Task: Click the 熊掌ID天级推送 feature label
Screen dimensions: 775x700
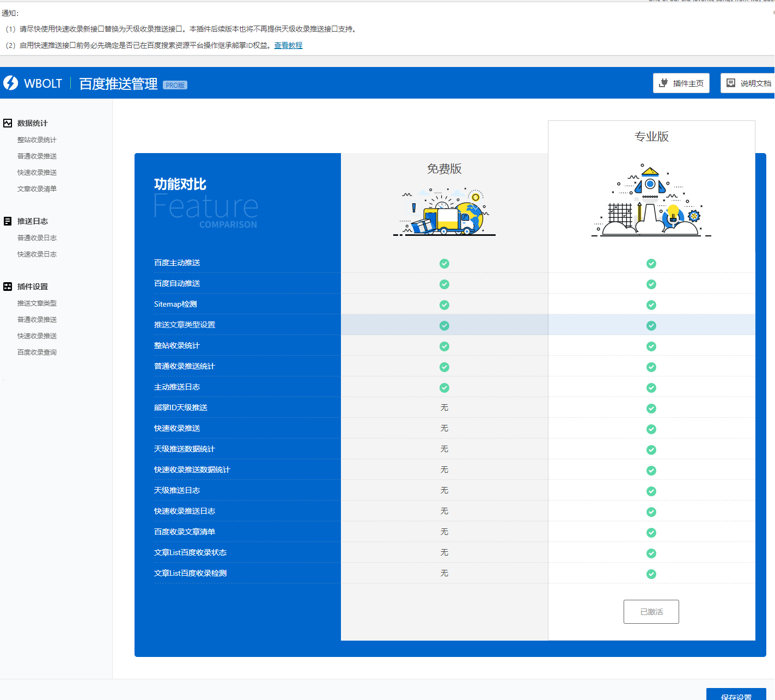Action: (x=181, y=407)
